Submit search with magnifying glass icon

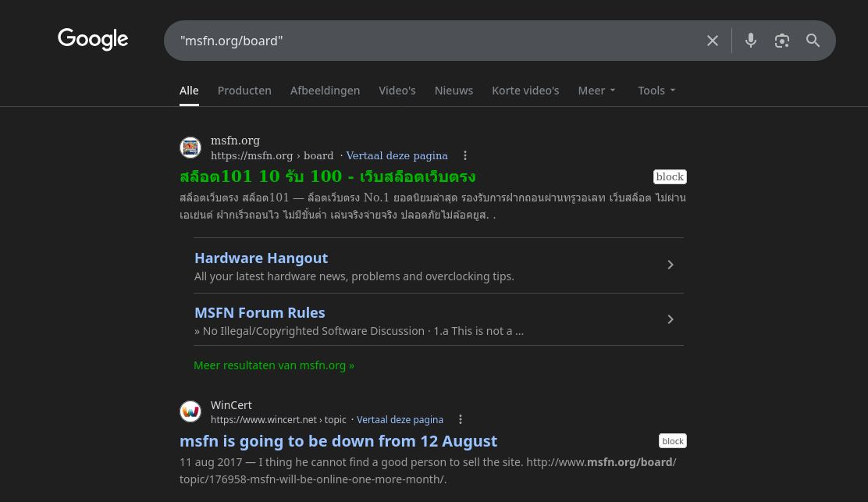[813, 41]
